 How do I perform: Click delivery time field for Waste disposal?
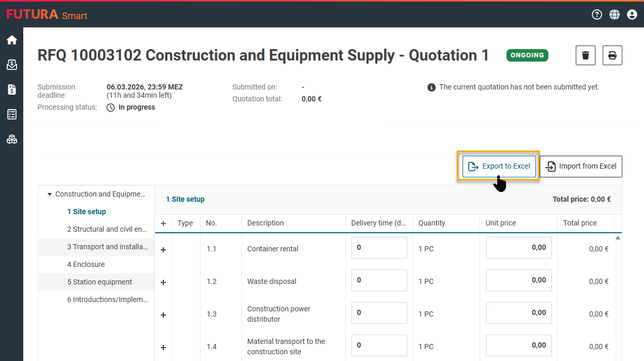click(x=379, y=280)
